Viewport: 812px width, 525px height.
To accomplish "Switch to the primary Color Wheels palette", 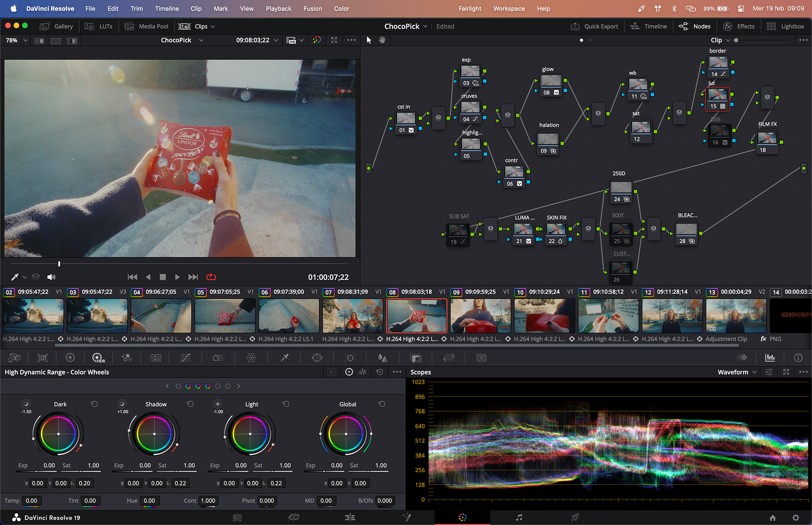I will click(70, 358).
